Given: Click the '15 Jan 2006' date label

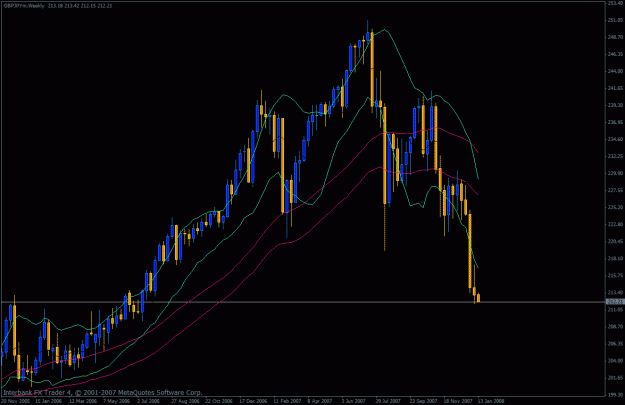Looking at the screenshot, I should 48,401.
